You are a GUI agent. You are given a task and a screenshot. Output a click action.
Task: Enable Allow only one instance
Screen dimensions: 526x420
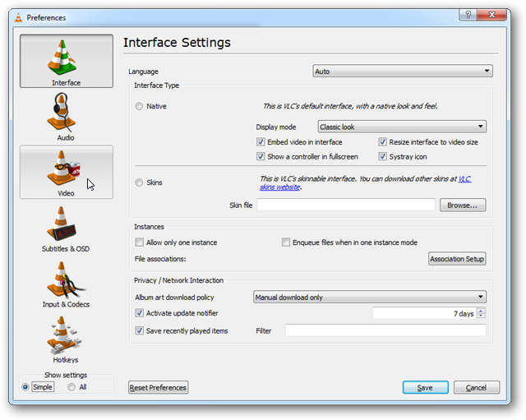coord(139,242)
